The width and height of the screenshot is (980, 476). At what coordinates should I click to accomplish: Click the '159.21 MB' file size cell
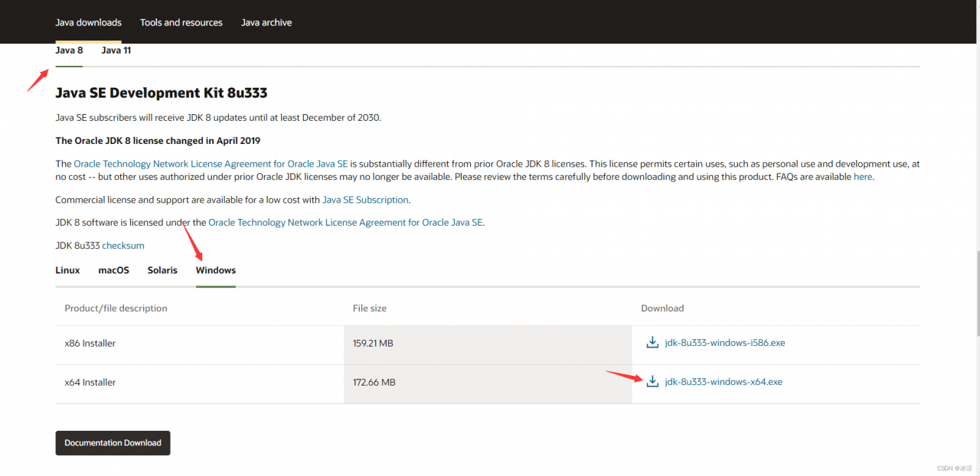488,345
